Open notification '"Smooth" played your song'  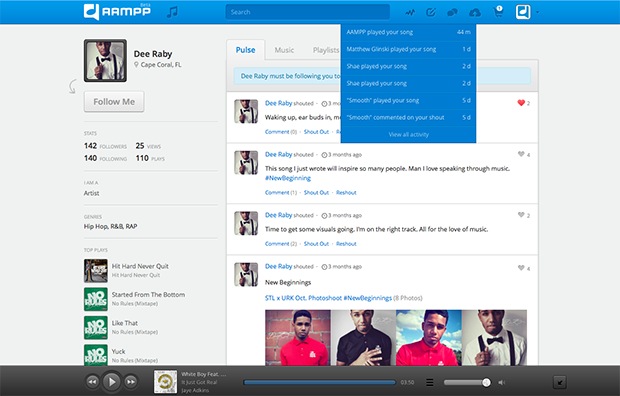(x=408, y=100)
